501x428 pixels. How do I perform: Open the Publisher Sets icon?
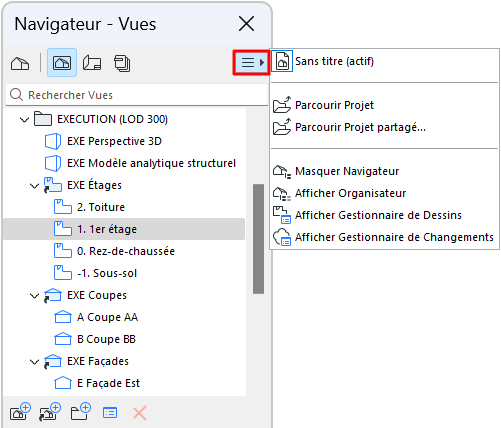pyautogui.click(x=122, y=63)
